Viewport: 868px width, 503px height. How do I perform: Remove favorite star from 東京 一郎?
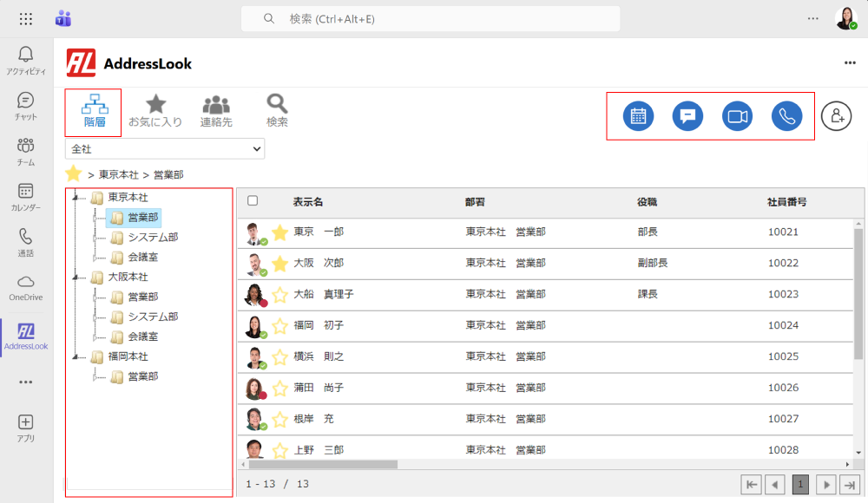pyautogui.click(x=279, y=232)
